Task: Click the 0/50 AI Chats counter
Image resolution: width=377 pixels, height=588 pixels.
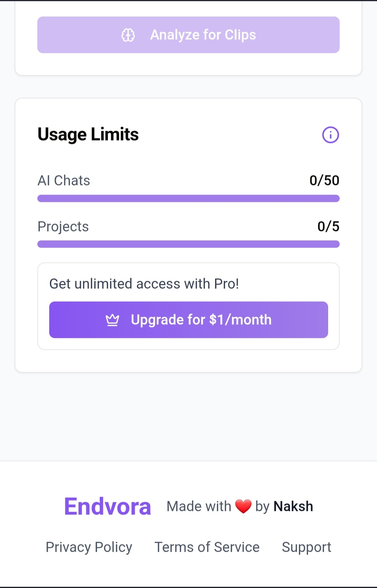Action: click(x=324, y=181)
